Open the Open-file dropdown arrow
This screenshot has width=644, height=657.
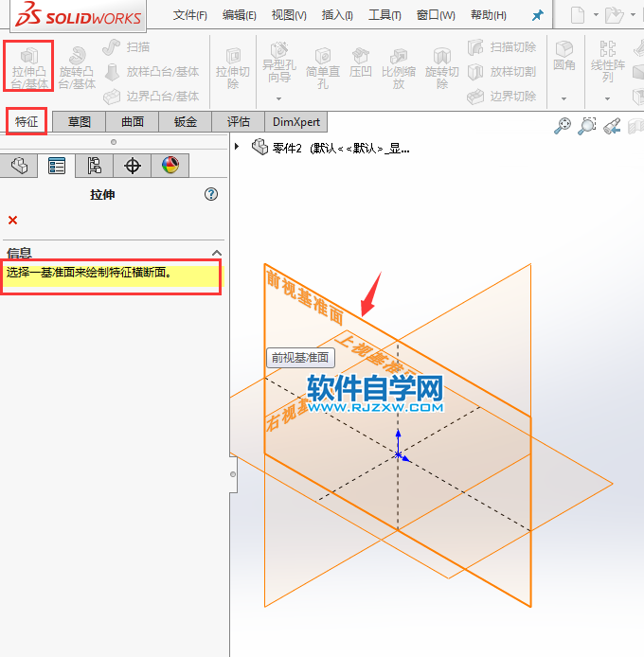click(633, 15)
